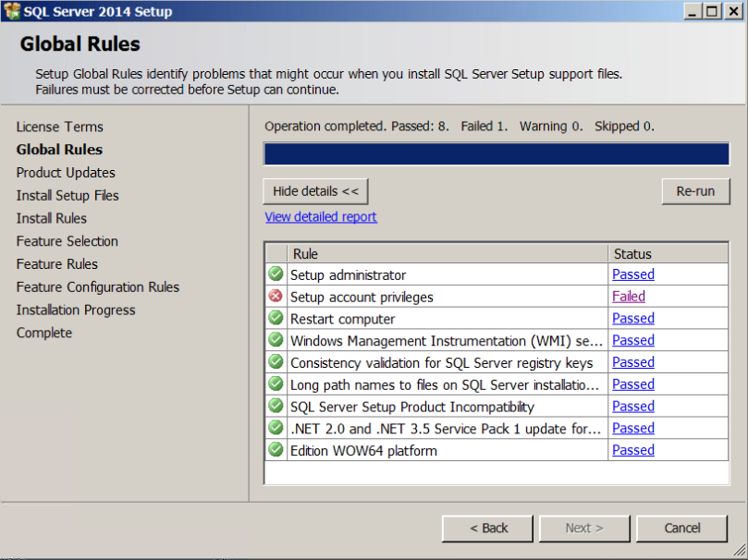Click the Status column header
The height and width of the screenshot is (560, 748).
[668, 253]
